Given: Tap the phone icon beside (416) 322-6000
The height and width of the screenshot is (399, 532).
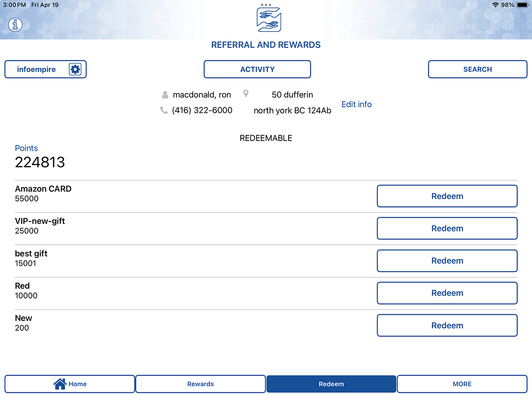Looking at the screenshot, I should pyautogui.click(x=164, y=110).
